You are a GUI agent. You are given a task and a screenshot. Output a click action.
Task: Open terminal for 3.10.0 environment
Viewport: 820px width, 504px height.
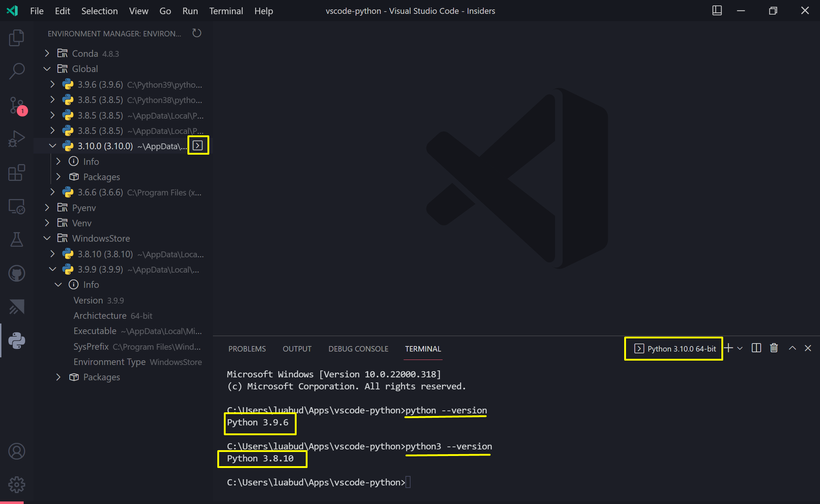coord(198,146)
